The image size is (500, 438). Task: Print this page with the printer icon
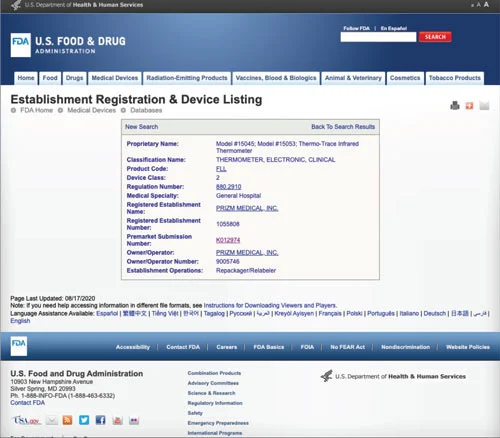pyautogui.click(x=455, y=106)
